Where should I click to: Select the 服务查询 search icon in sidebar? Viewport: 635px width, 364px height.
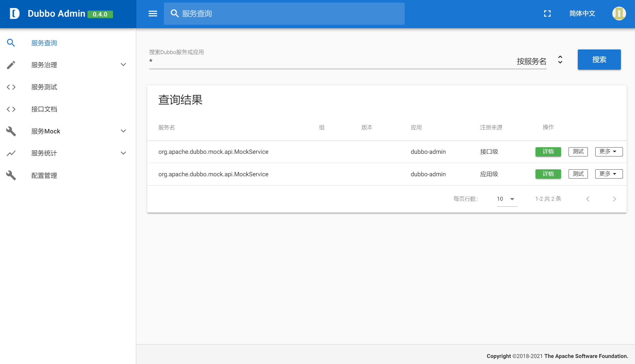pos(11,43)
